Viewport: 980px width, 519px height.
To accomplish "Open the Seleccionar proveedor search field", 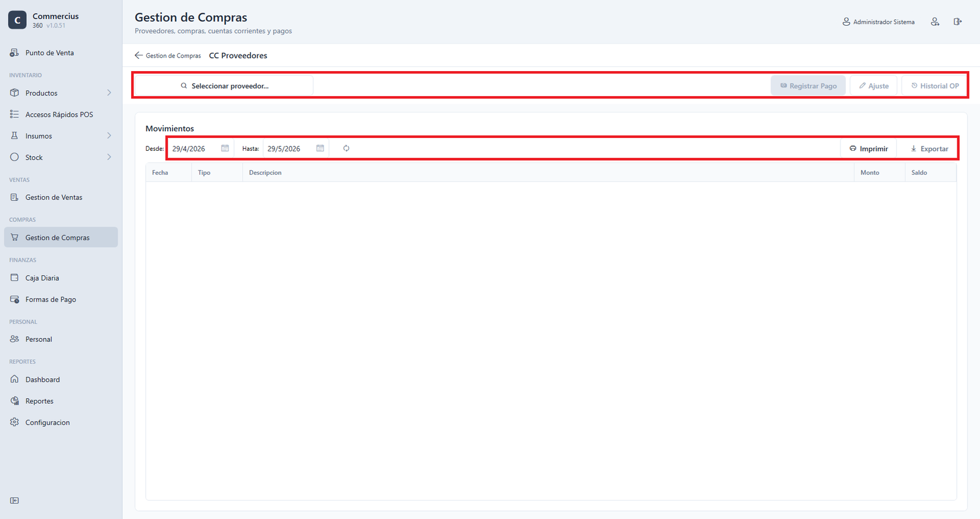I will [x=224, y=86].
